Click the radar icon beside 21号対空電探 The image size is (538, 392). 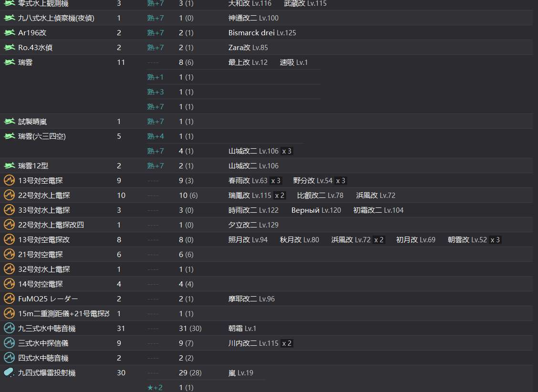[9, 254]
